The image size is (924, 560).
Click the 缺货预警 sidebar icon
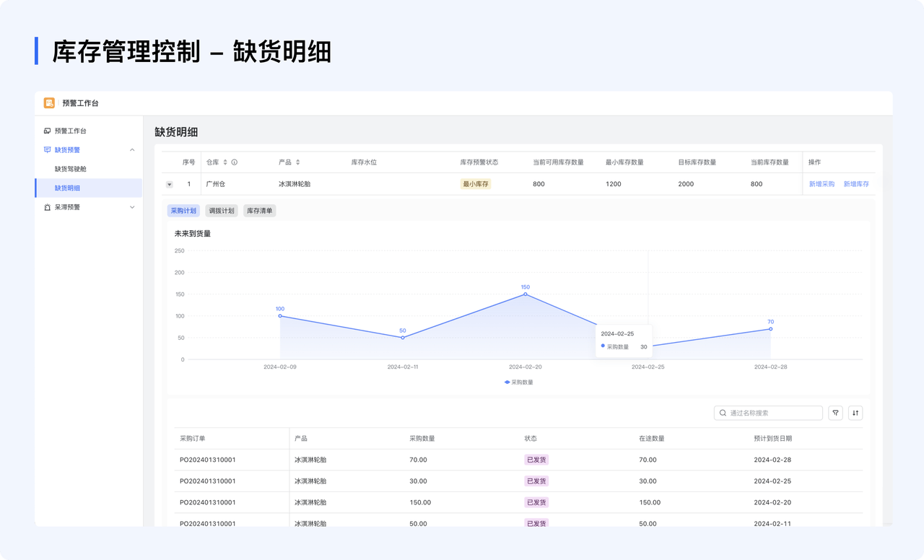tap(47, 150)
